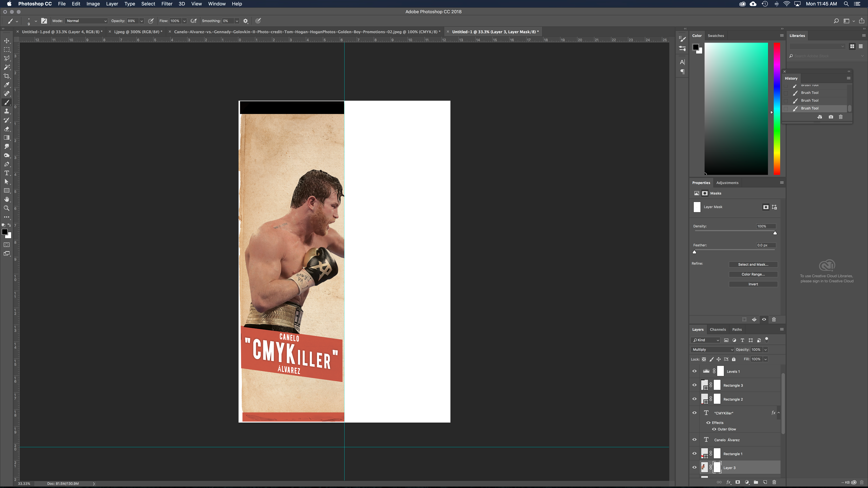Viewport: 868px width, 488px height.
Task: Select the Magic Wand tool
Action: pos(7,67)
